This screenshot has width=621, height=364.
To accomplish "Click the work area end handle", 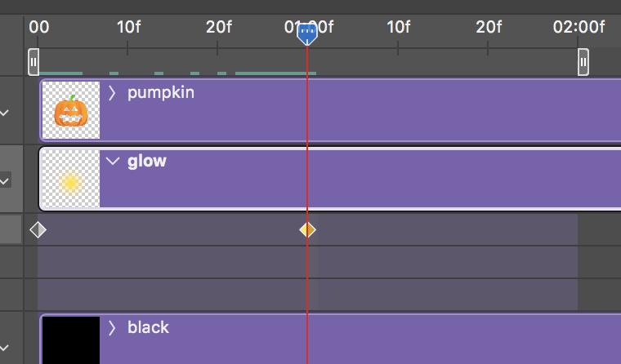I will pyautogui.click(x=583, y=62).
